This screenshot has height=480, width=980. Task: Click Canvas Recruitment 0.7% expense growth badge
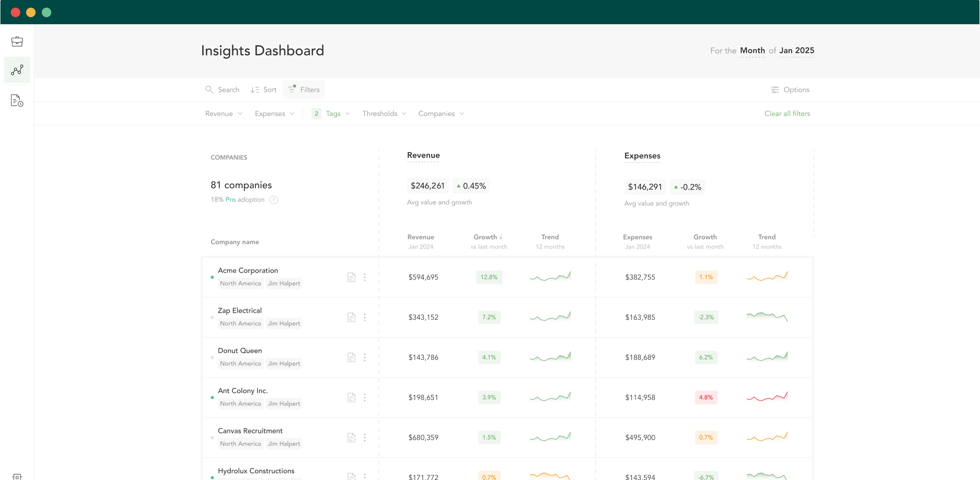pos(706,438)
